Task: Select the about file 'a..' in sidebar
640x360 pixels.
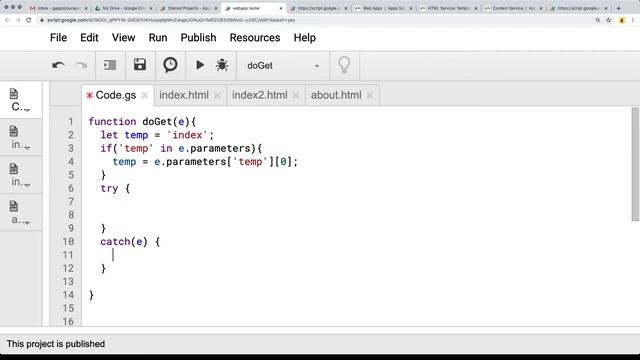Action: click(20, 213)
